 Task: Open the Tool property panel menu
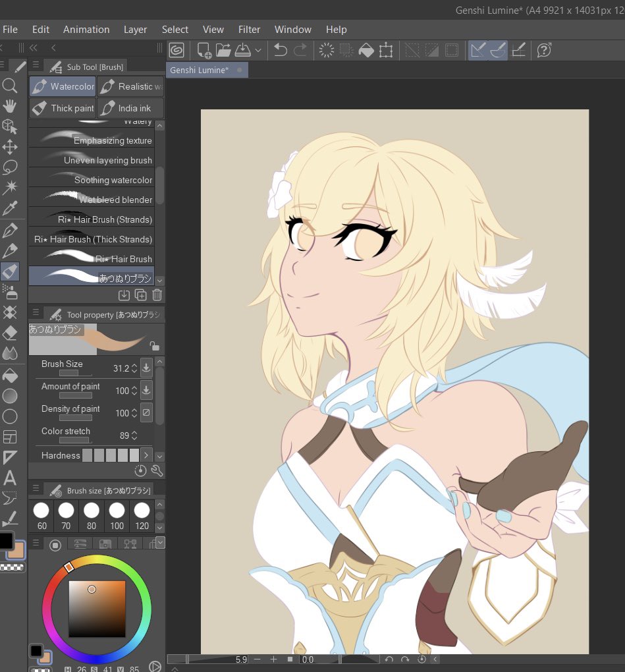36,312
